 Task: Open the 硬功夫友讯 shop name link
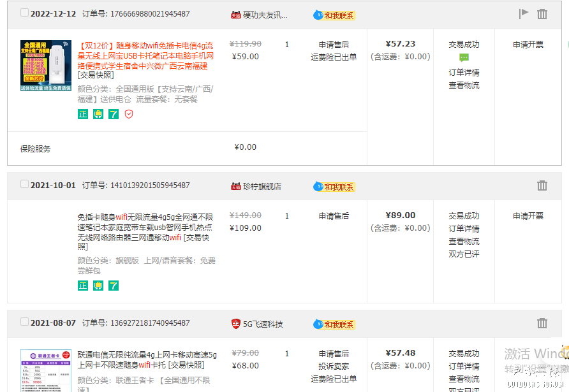pos(265,15)
